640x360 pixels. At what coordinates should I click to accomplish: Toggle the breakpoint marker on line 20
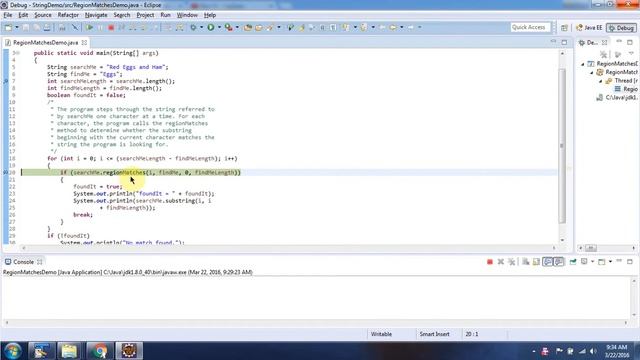[x=5, y=172]
